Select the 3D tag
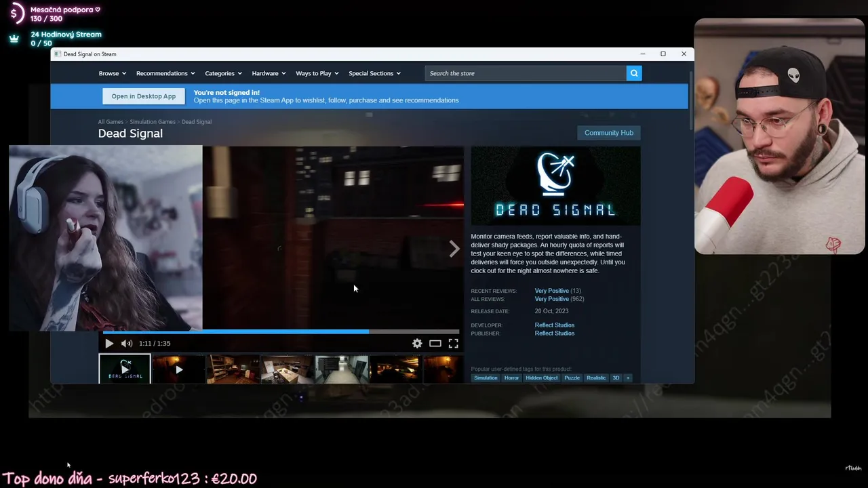 coord(616,378)
